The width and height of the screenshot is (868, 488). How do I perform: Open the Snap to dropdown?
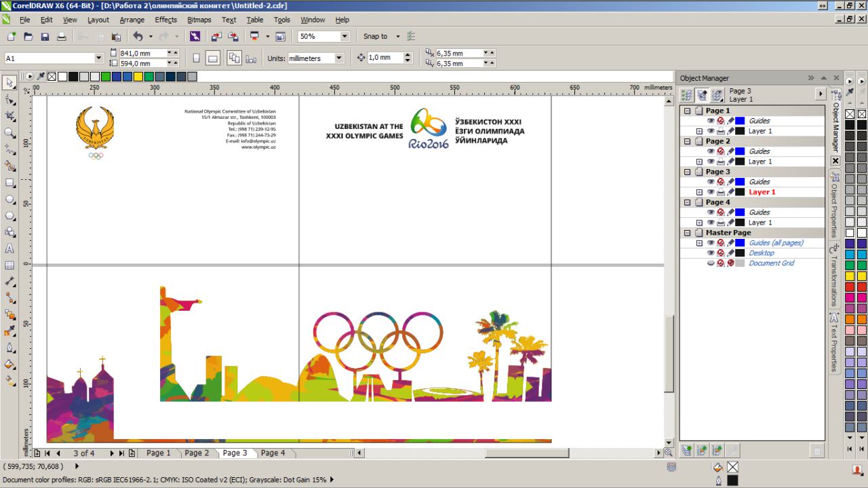398,37
